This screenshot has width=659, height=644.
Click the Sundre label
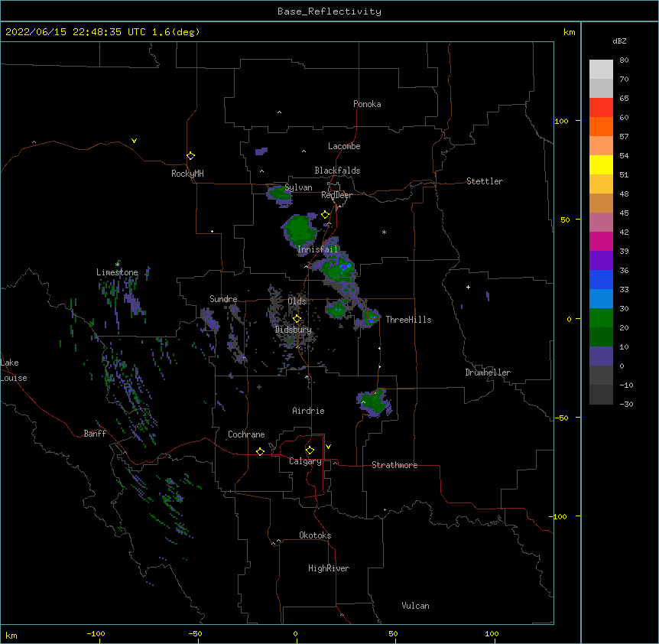(x=223, y=299)
